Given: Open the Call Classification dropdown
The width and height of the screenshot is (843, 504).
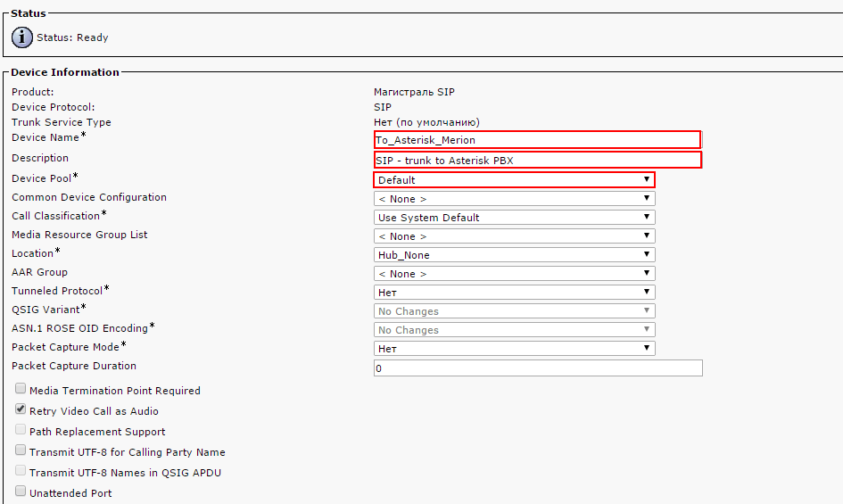Looking at the screenshot, I should point(514,218).
